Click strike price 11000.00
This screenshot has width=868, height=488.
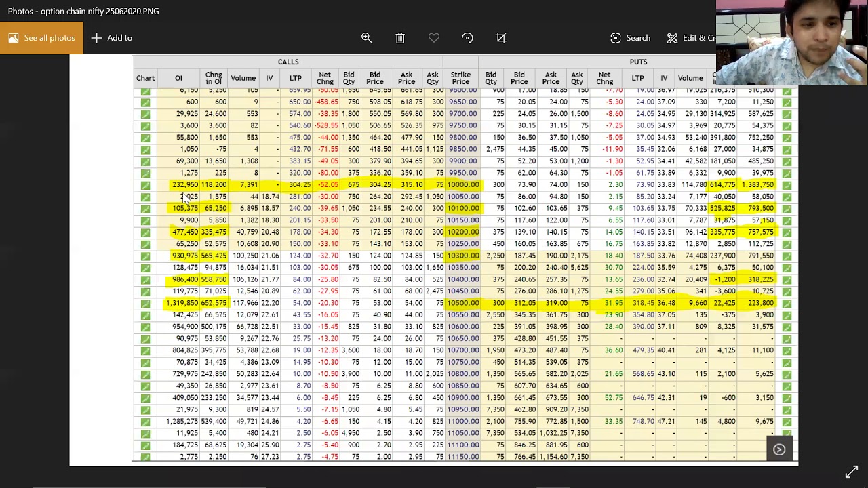tap(462, 422)
